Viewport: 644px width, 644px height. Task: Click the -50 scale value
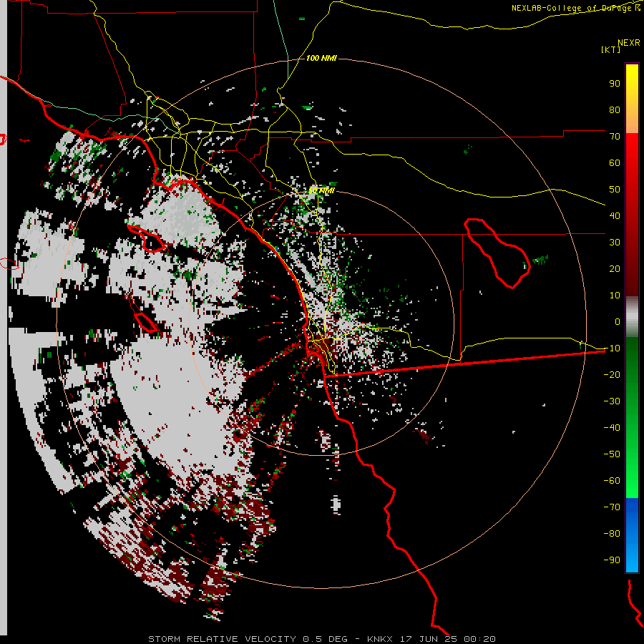[x=612, y=454]
